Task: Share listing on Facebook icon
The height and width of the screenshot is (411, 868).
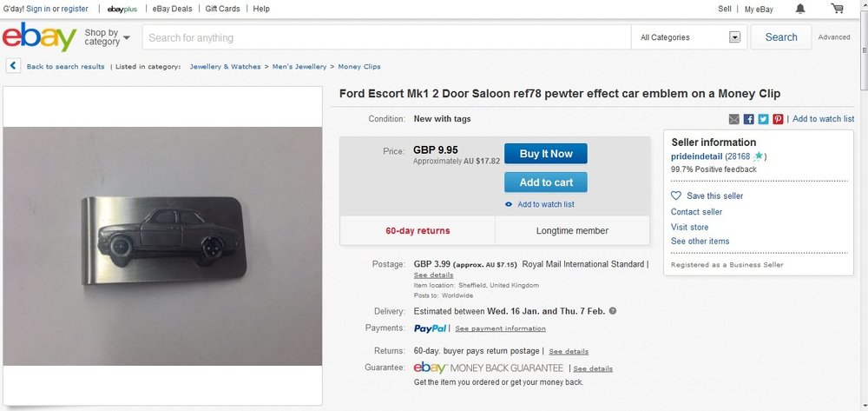Action: click(748, 119)
